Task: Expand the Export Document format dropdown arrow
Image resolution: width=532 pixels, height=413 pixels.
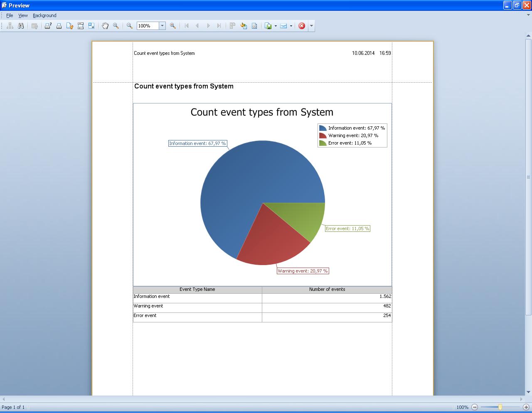Action: coord(276,26)
